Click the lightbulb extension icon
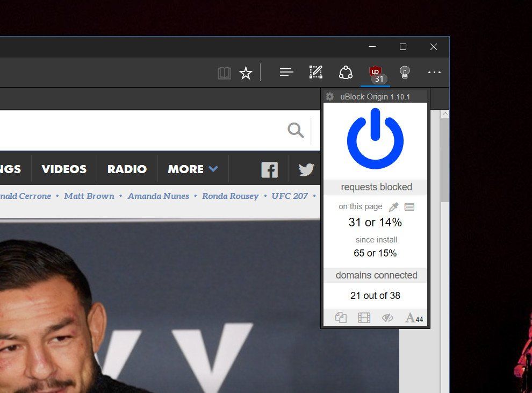Image resolution: width=532 pixels, height=393 pixels. pyautogui.click(x=405, y=72)
